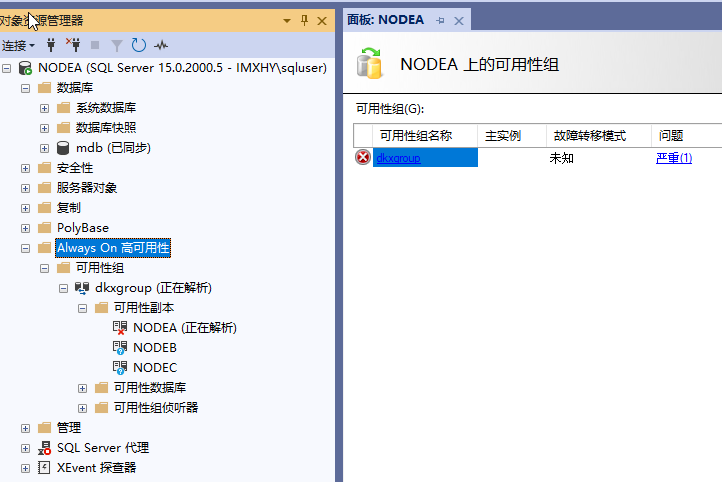Screen dimensions: 722x482
Task: Select the 可用性组侦听器 folder label
Action: pyautogui.click(x=156, y=407)
